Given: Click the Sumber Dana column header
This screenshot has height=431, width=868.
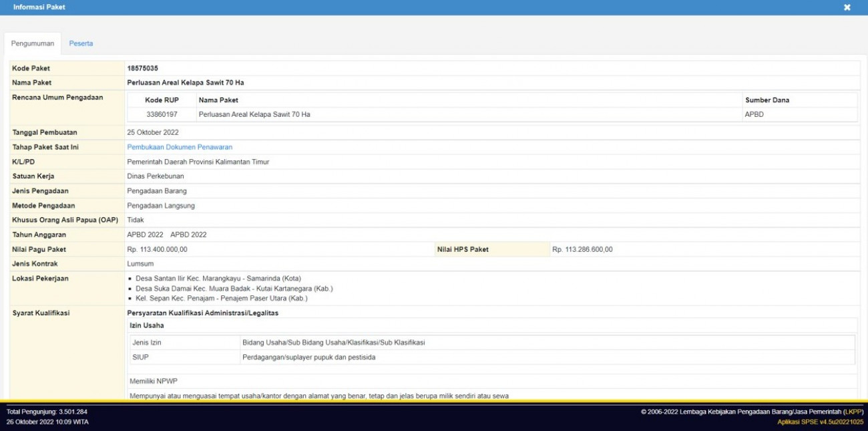Looking at the screenshot, I should [767, 100].
